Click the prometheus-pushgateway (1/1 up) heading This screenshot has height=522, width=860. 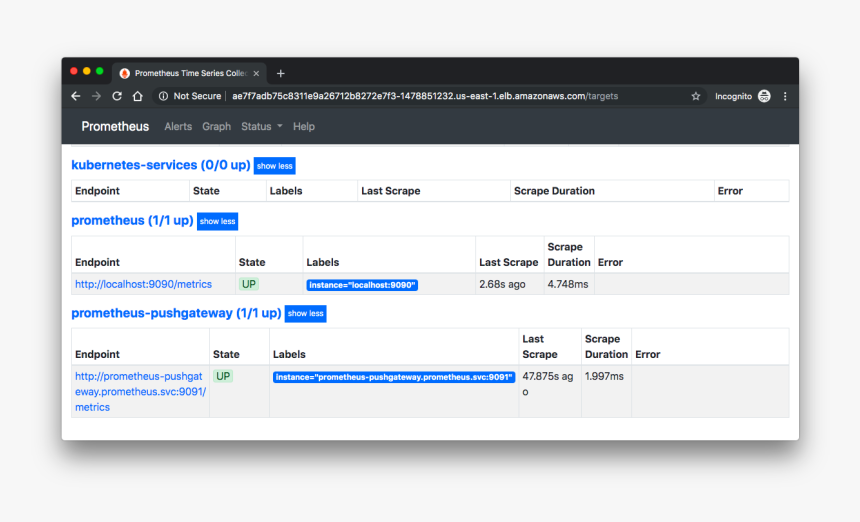tap(176, 313)
